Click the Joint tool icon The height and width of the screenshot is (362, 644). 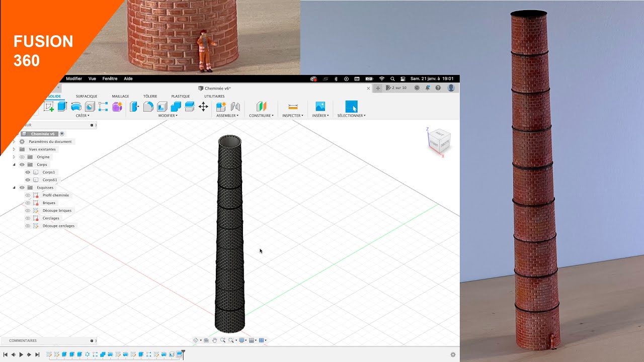coord(235,106)
